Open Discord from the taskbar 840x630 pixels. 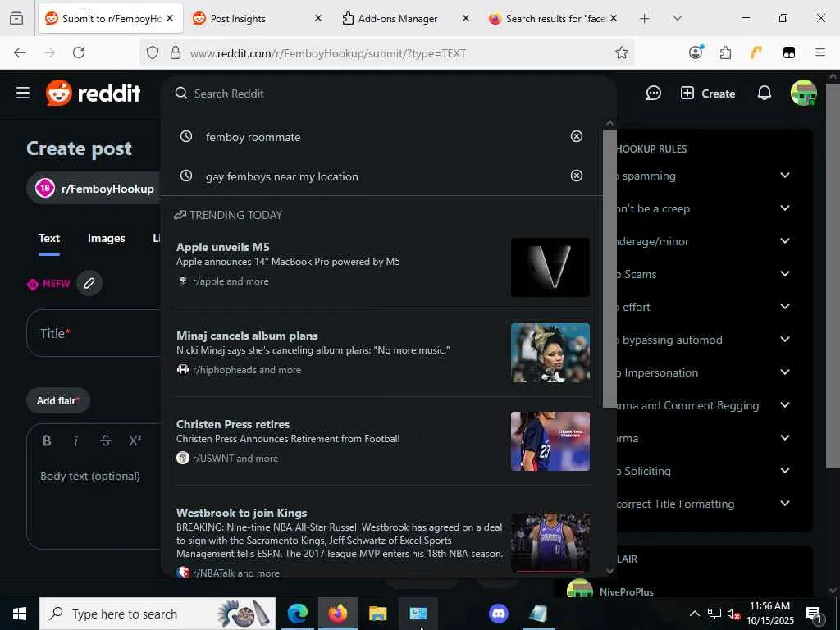pyautogui.click(x=499, y=614)
